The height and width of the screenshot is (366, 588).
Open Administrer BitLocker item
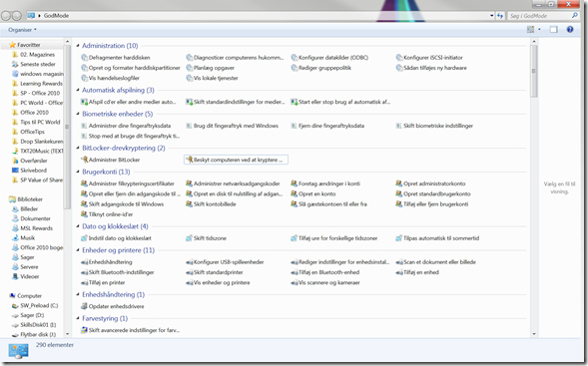click(111, 160)
